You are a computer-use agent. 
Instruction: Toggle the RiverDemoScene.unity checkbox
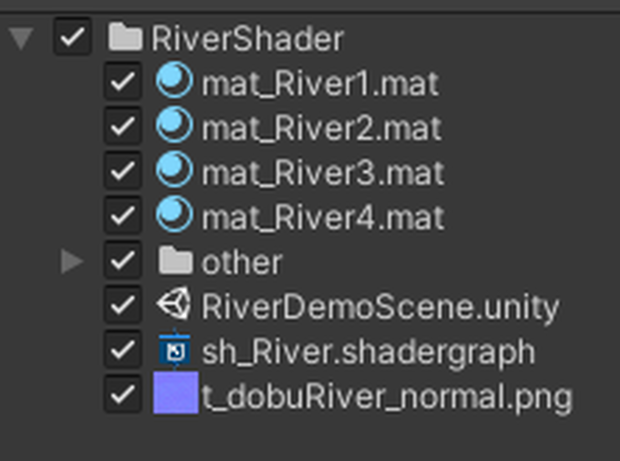pyautogui.click(x=123, y=304)
